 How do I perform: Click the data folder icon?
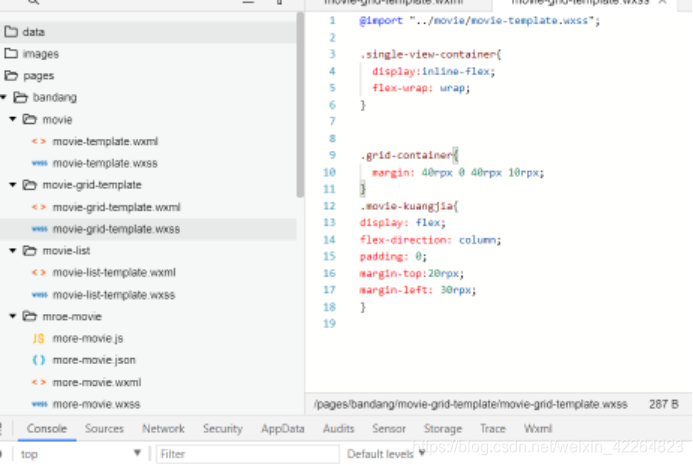(x=11, y=31)
